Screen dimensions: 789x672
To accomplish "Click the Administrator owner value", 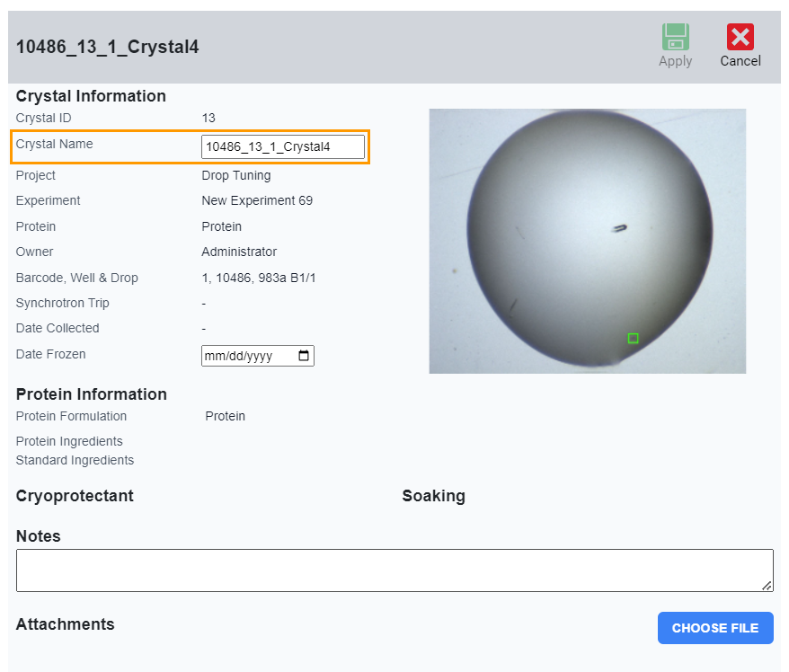I will [239, 252].
